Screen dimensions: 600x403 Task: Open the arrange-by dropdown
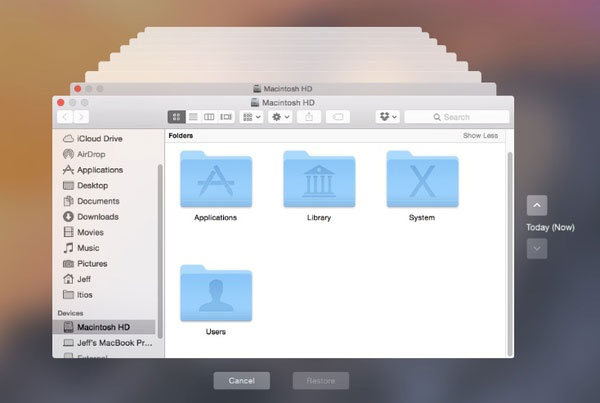(x=252, y=117)
